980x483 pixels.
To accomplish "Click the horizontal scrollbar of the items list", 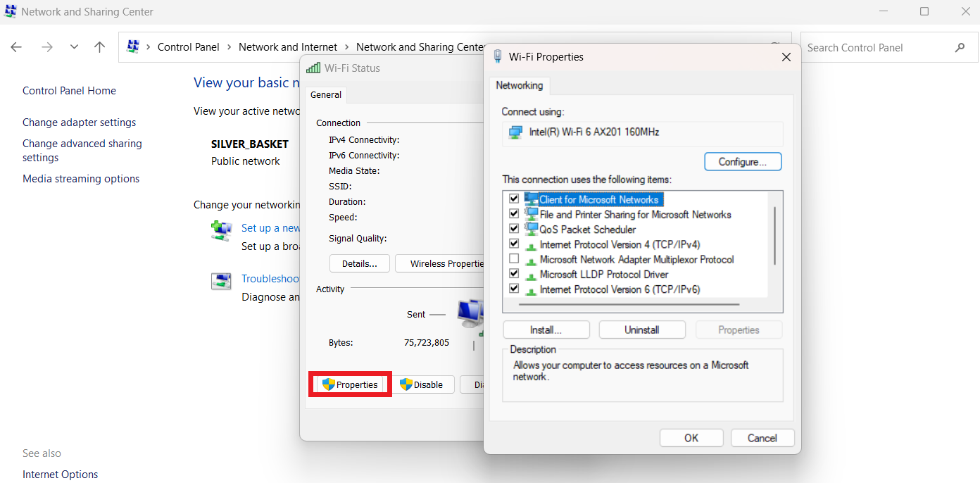I will click(629, 305).
